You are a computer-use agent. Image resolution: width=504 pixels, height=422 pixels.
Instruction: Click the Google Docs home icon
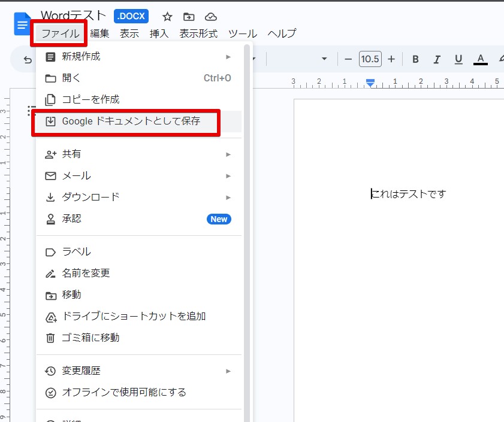click(x=22, y=23)
